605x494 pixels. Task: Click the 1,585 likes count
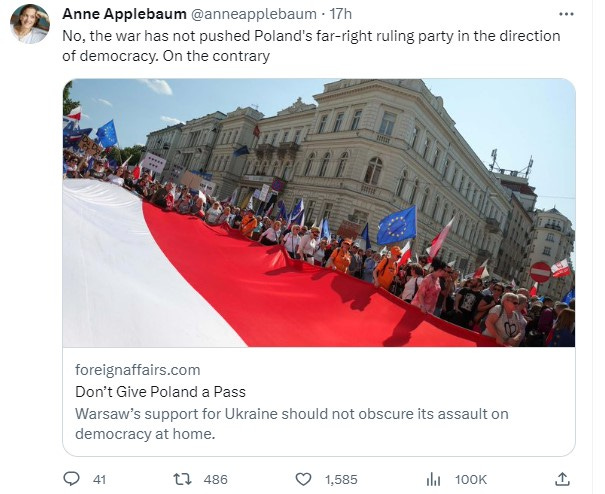pos(341,480)
